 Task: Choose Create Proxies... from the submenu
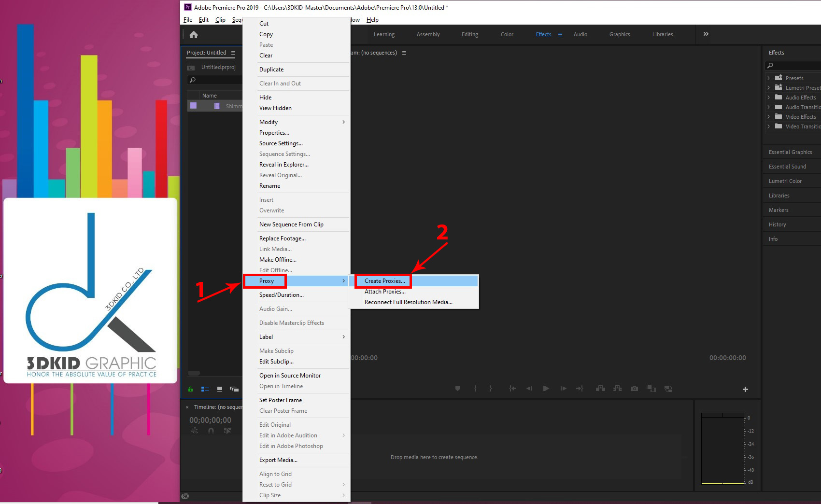414,281
